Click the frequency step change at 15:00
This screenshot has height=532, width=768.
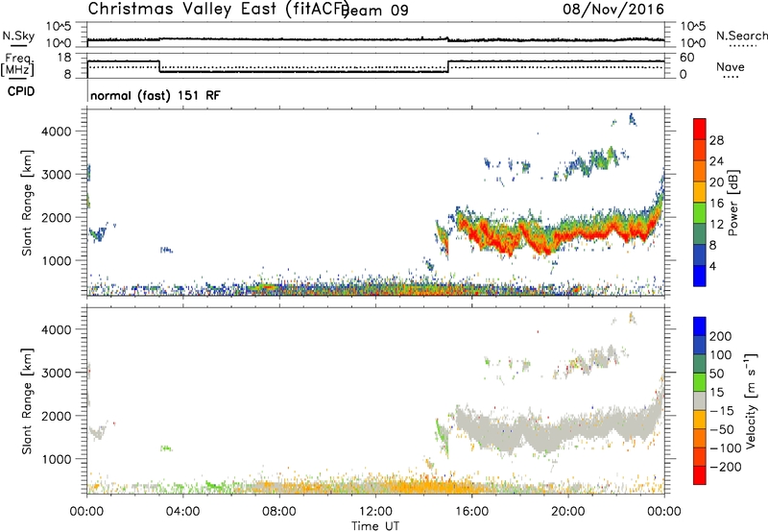point(448,66)
